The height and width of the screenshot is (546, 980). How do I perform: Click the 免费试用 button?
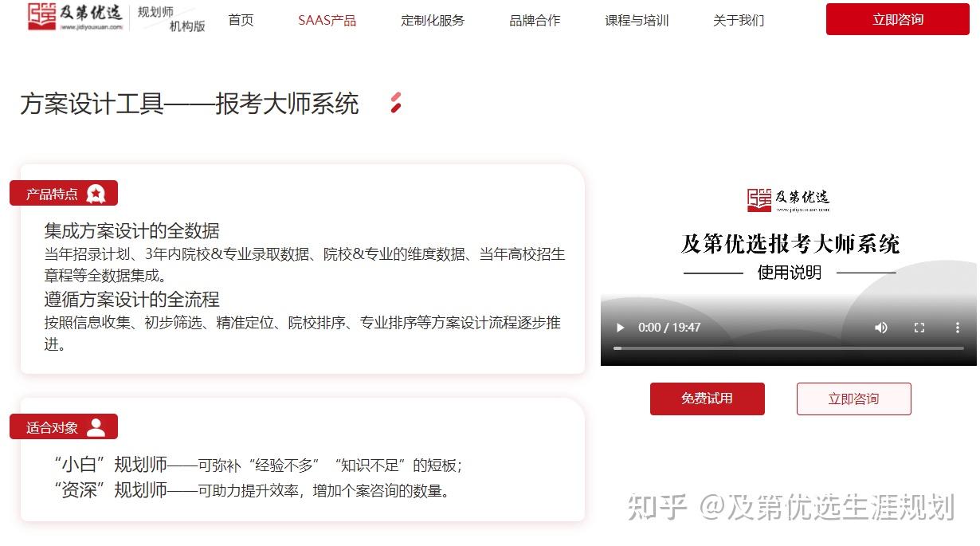pos(707,399)
